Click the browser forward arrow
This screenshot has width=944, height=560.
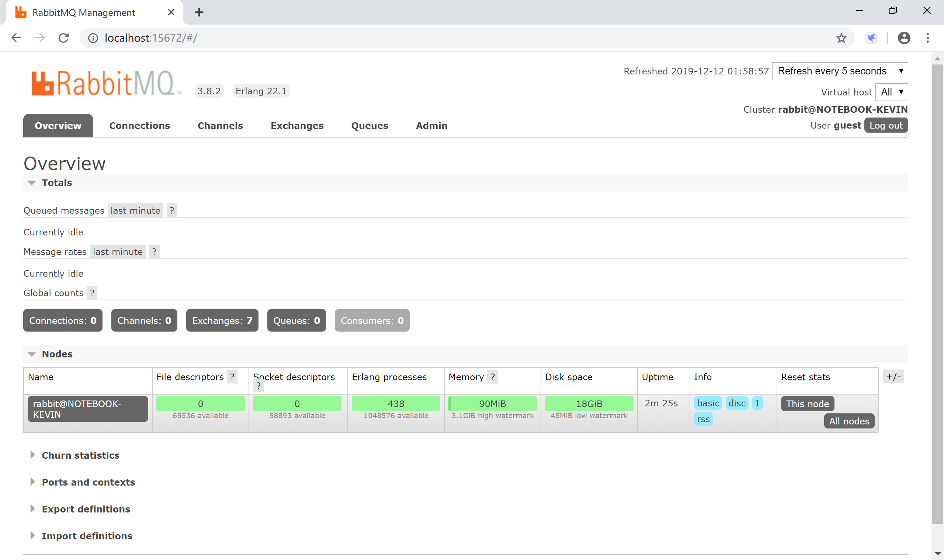[x=40, y=38]
